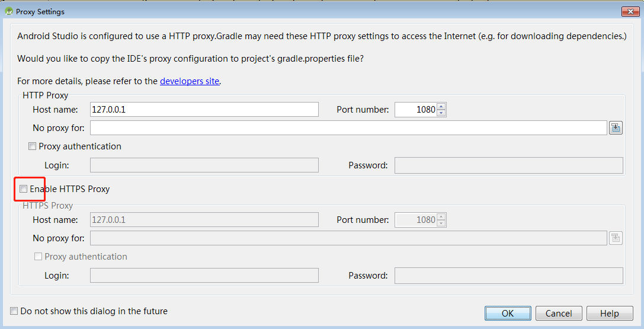This screenshot has width=644, height=329.
Task: Click import icon beside HTTP No proxy for
Action: coord(616,127)
